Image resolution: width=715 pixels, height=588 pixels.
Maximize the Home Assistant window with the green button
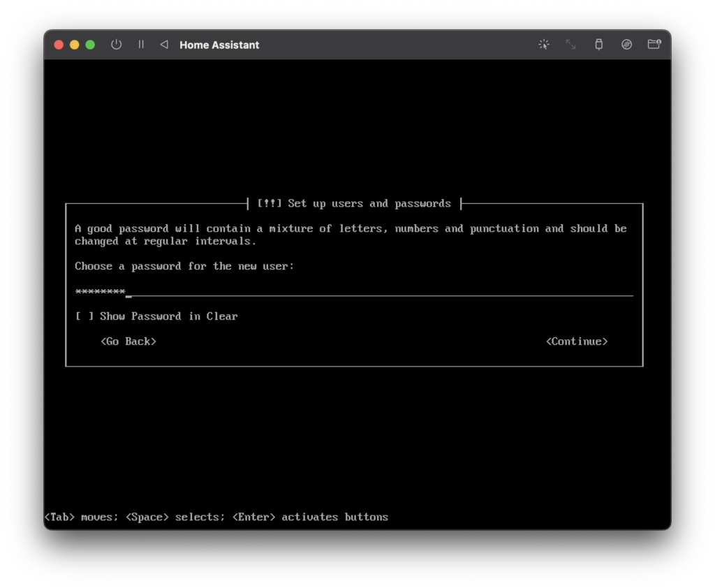(x=90, y=45)
